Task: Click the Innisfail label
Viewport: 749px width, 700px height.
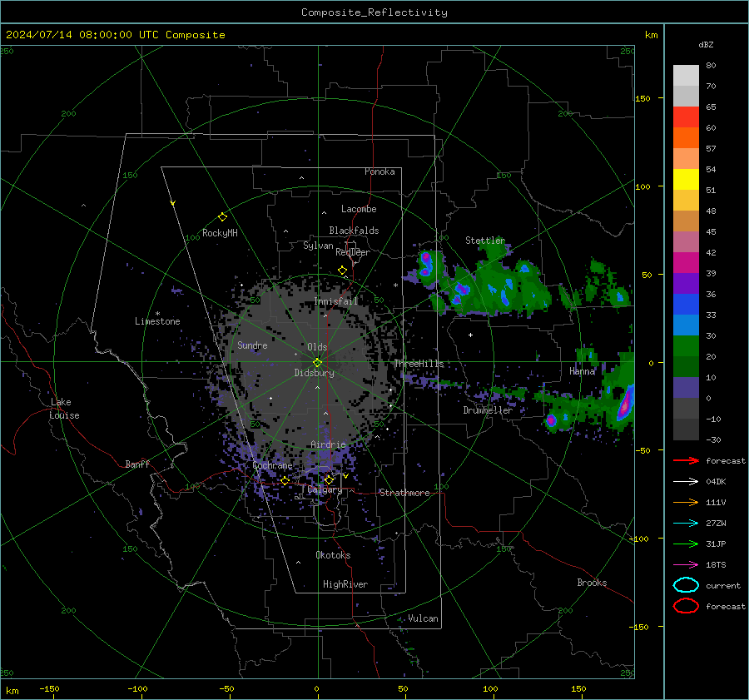Action: tap(336, 301)
